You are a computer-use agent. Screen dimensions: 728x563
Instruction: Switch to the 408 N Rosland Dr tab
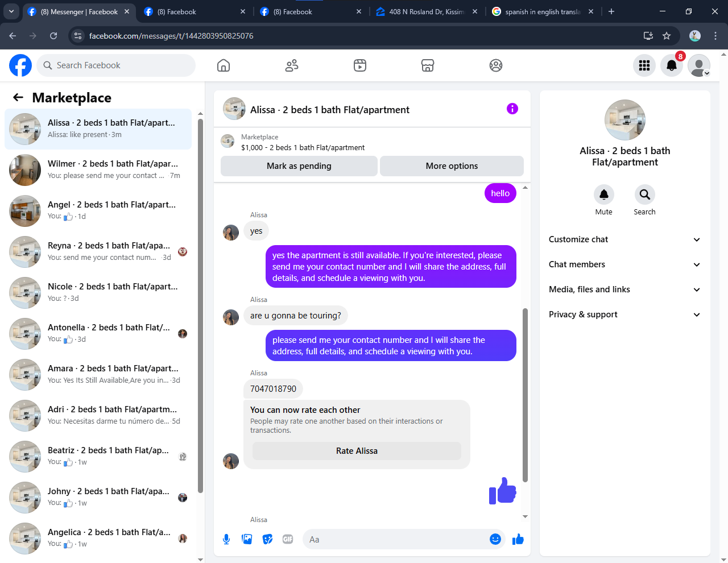click(426, 11)
